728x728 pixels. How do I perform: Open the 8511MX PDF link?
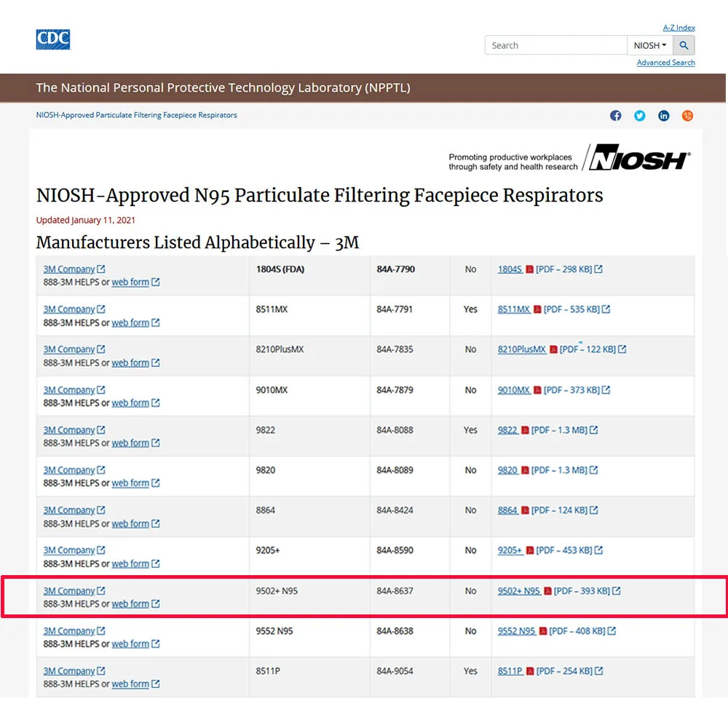514,309
